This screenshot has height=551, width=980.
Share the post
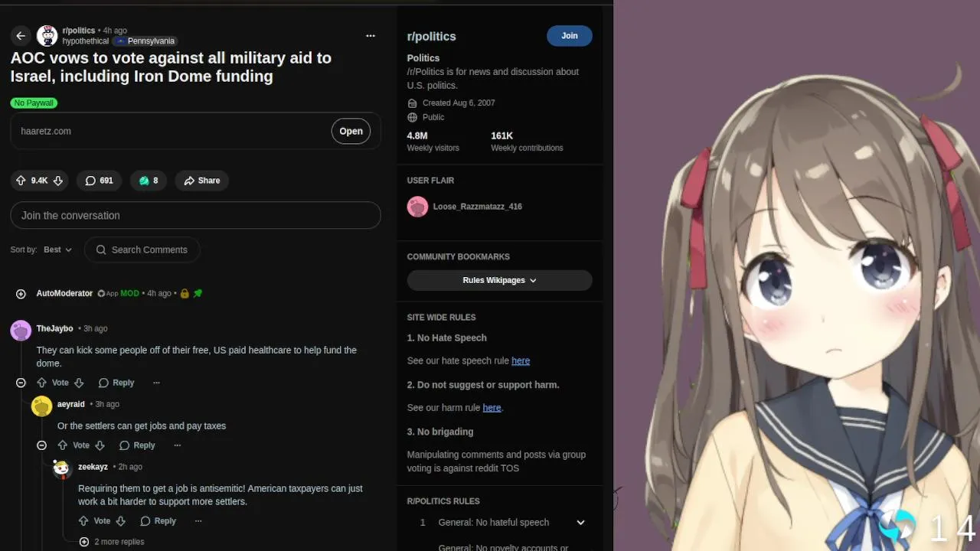(x=202, y=181)
